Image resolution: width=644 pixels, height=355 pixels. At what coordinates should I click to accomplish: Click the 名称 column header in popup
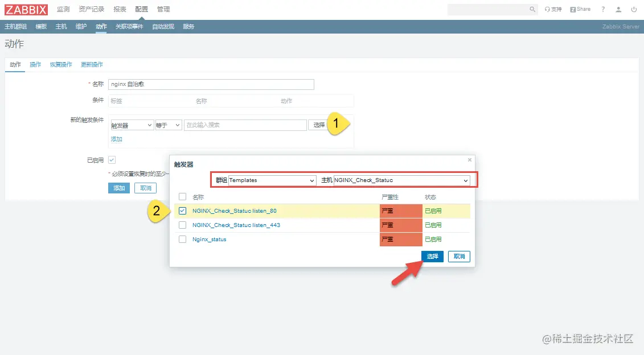[198, 197]
